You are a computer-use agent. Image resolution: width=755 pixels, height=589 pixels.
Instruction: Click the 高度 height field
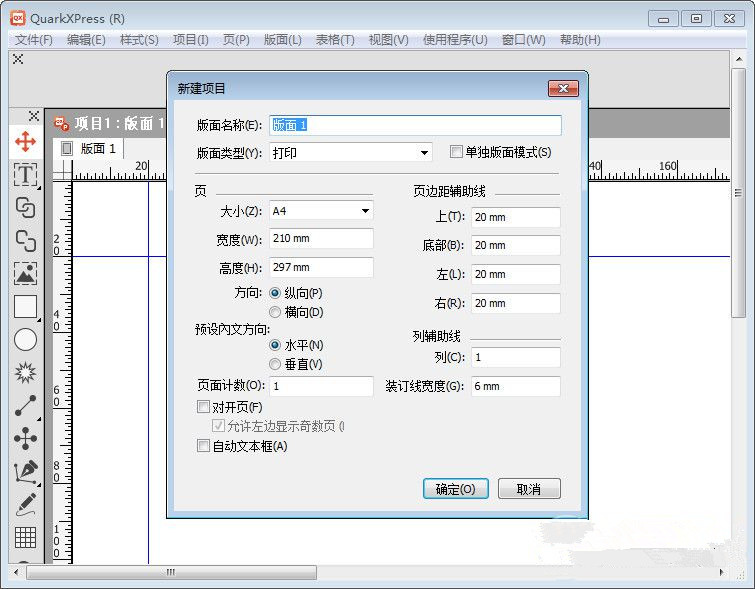[x=321, y=267]
